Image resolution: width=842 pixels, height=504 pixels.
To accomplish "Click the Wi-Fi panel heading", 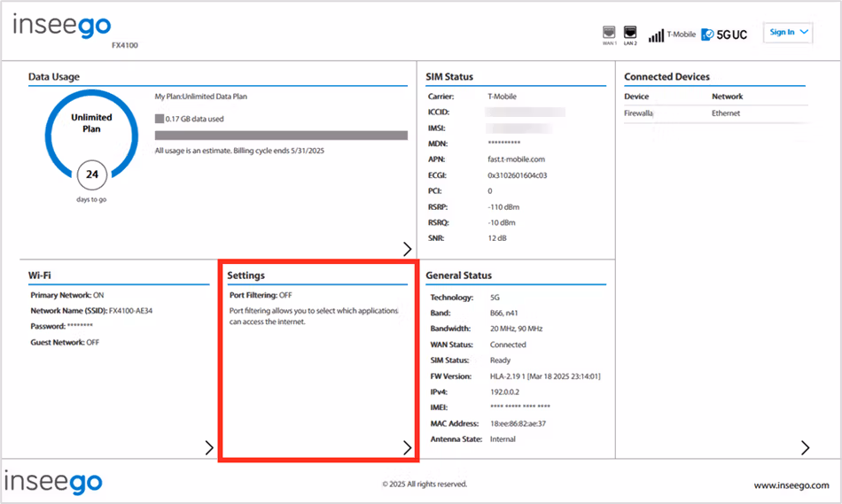I will click(x=39, y=275).
